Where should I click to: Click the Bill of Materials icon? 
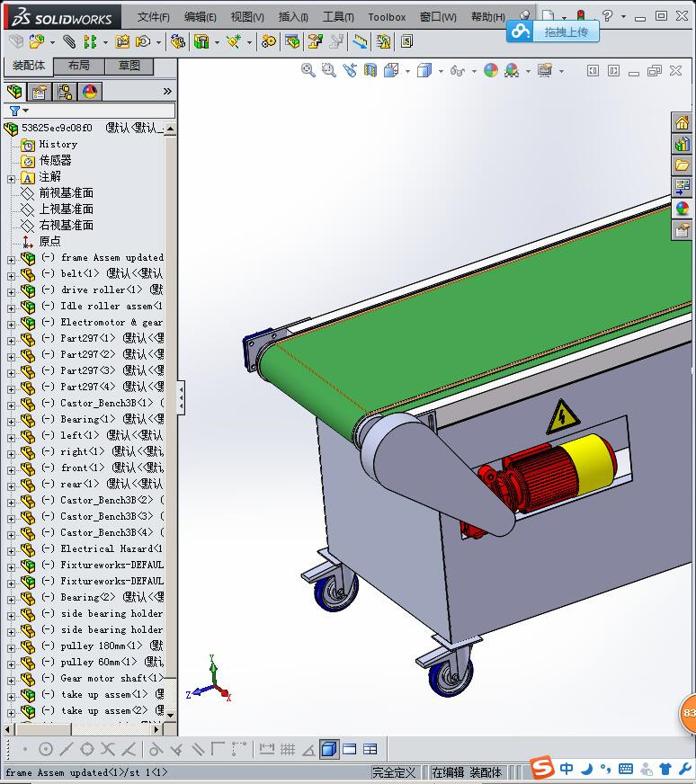[x=292, y=41]
